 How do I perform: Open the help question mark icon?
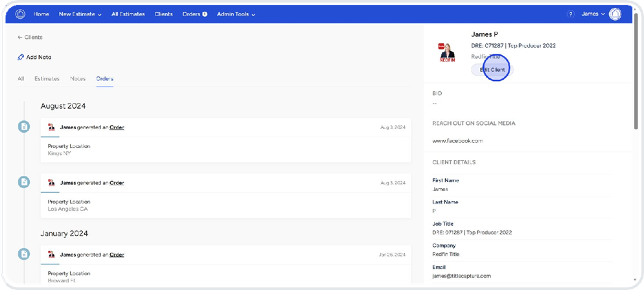tap(571, 14)
